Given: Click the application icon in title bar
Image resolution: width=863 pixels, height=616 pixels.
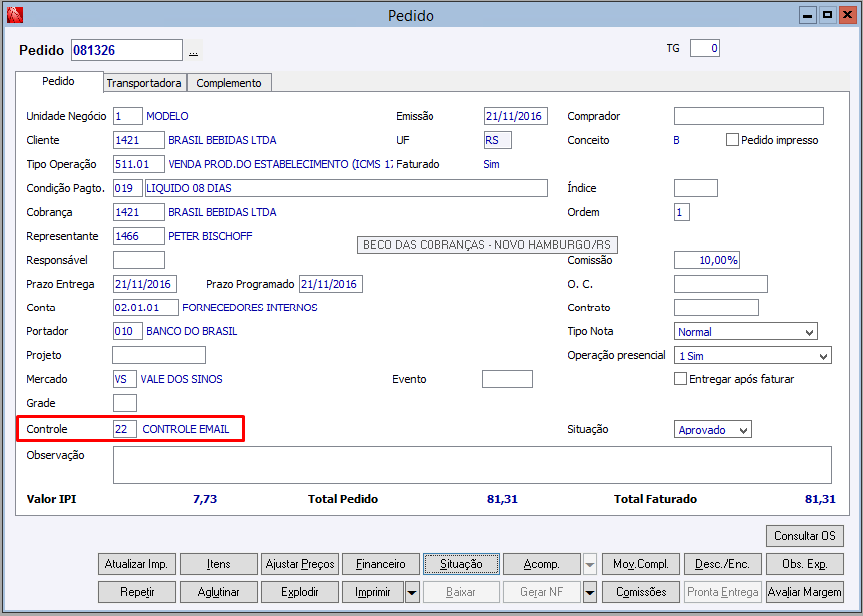Looking at the screenshot, I should click(14, 15).
